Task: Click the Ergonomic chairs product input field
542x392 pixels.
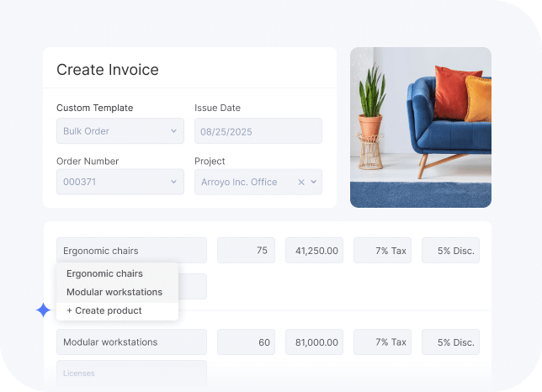Action: (x=131, y=251)
